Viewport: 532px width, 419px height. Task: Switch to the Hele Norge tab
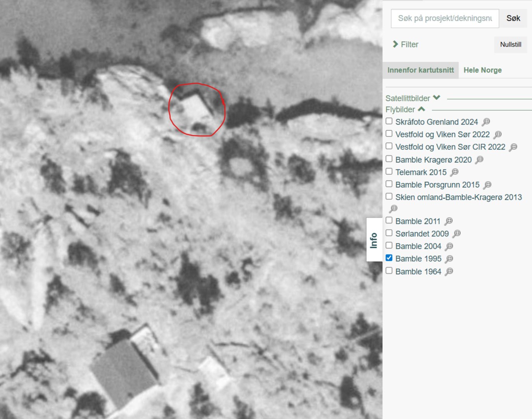point(482,70)
